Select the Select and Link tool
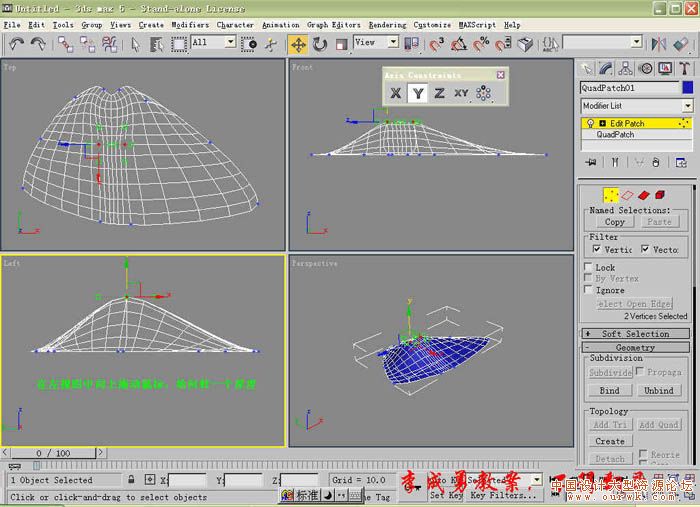 coord(66,44)
